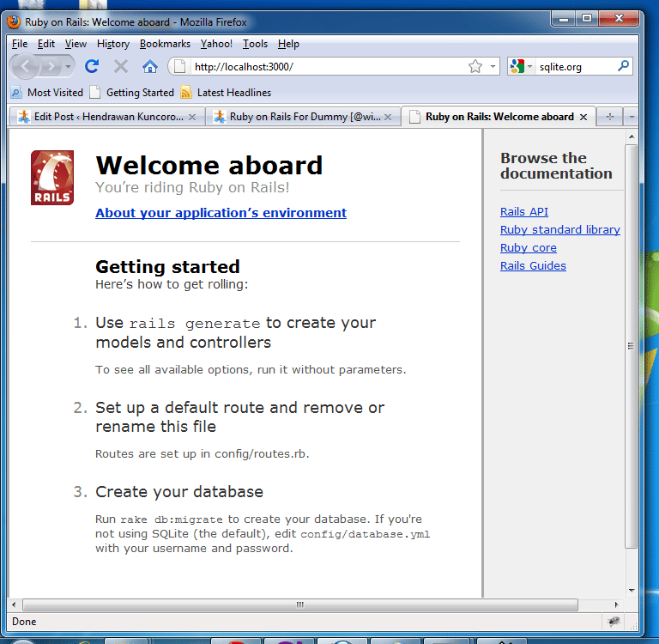
Task: Open Latest Headlines feed bookmark
Action: tap(226, 92)
